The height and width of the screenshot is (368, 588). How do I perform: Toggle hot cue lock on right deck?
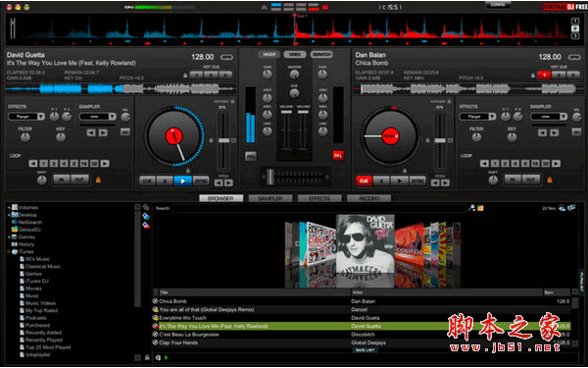pos(533,76)
